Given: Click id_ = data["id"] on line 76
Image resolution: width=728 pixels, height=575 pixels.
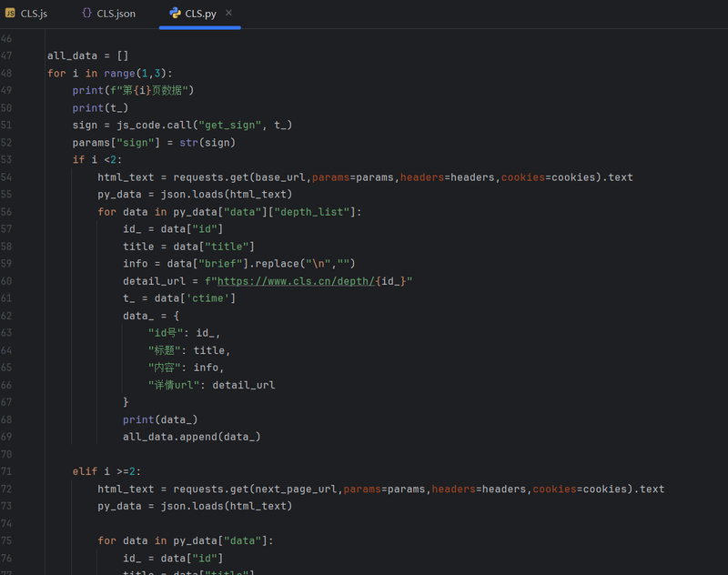Looking at the screenshot, I should tap(173, 558).
